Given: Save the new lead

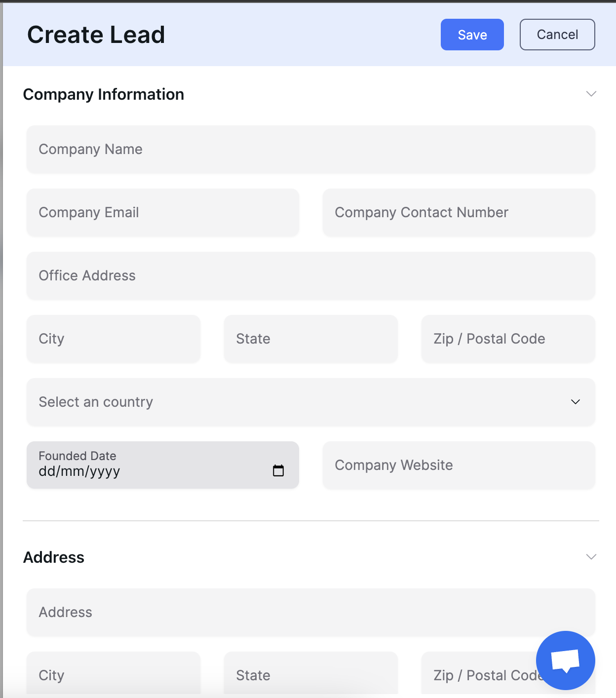Looking at the screenshot, I should (472, 35).
